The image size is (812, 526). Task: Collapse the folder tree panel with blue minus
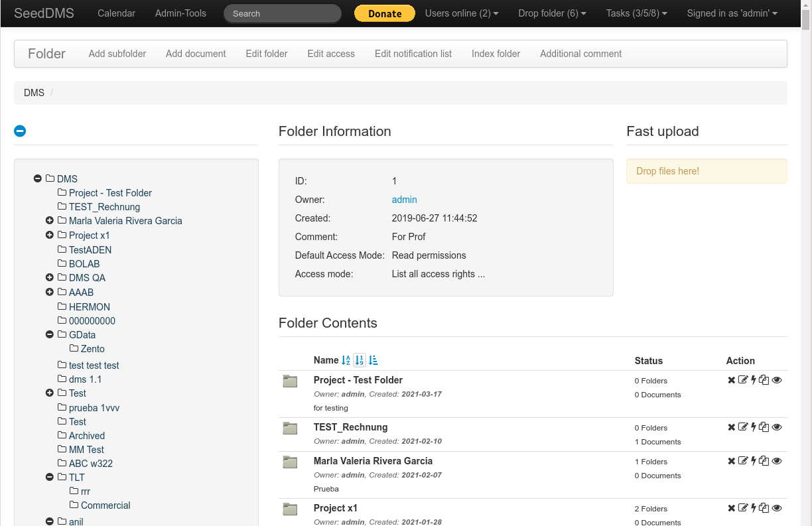pyautogui.click(x=20, y=131)
